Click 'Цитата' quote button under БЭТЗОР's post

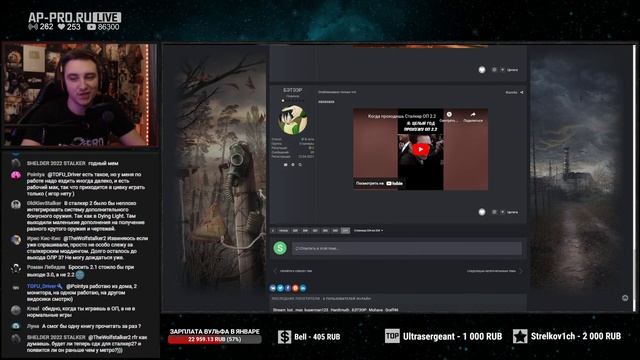point(512,212)
